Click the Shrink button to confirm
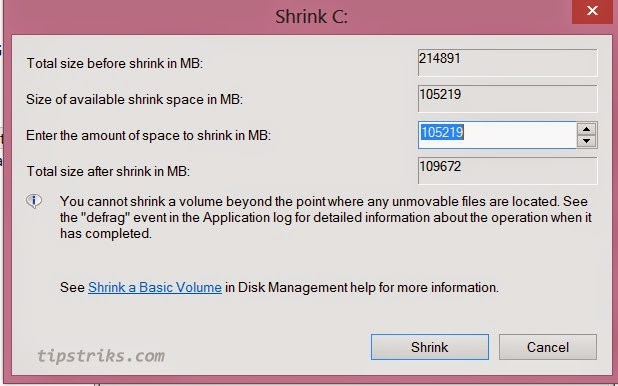Image resolution: width=618 pixels, height=386 pixels. 430,347
